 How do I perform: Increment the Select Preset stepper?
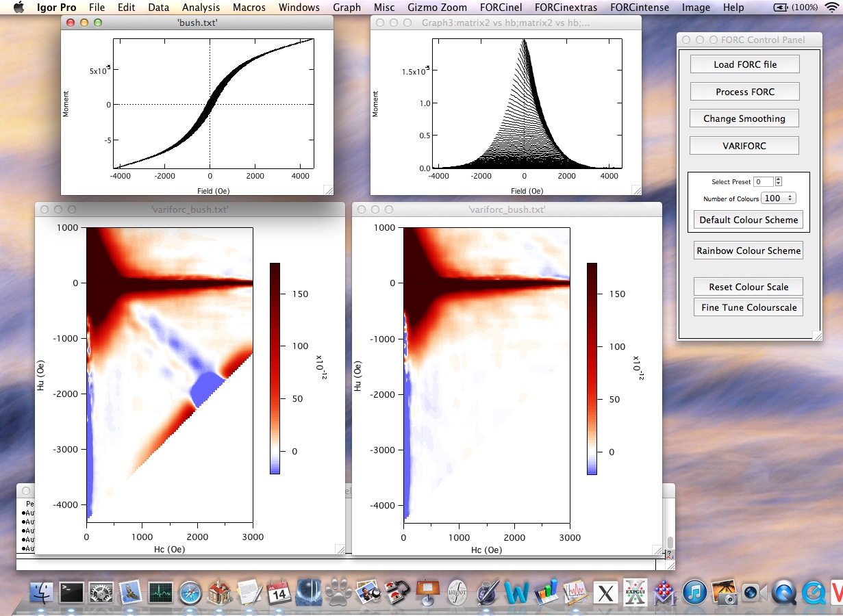[x=779, y=179]
